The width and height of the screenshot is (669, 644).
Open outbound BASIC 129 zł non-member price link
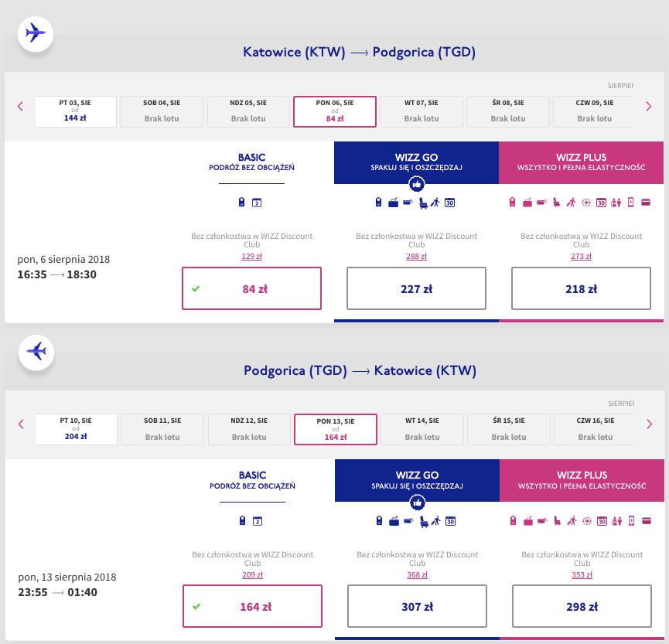coord(251,257)
